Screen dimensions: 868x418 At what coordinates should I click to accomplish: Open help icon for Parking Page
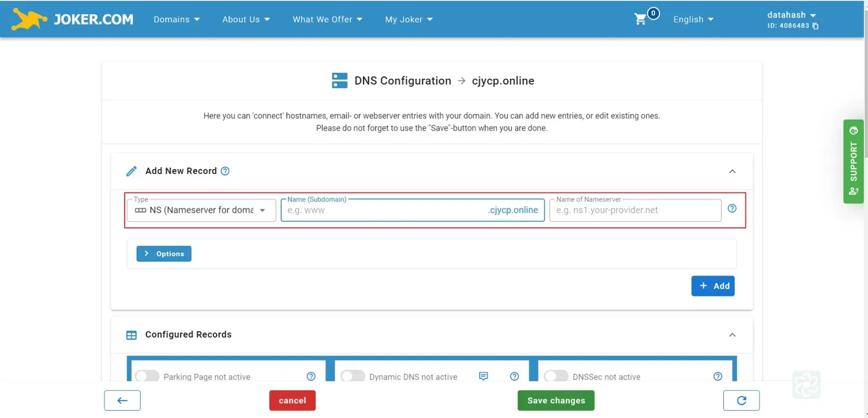(x=311, y=376)
